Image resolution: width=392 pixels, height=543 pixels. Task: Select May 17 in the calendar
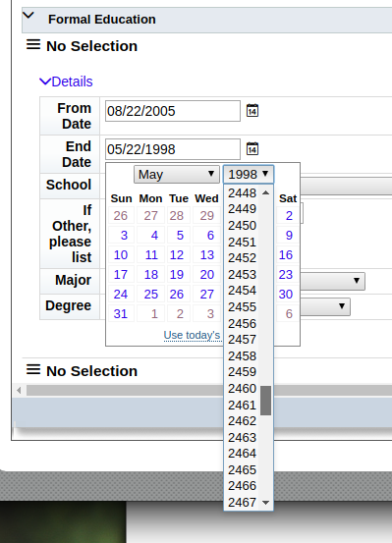pos(121,275)
